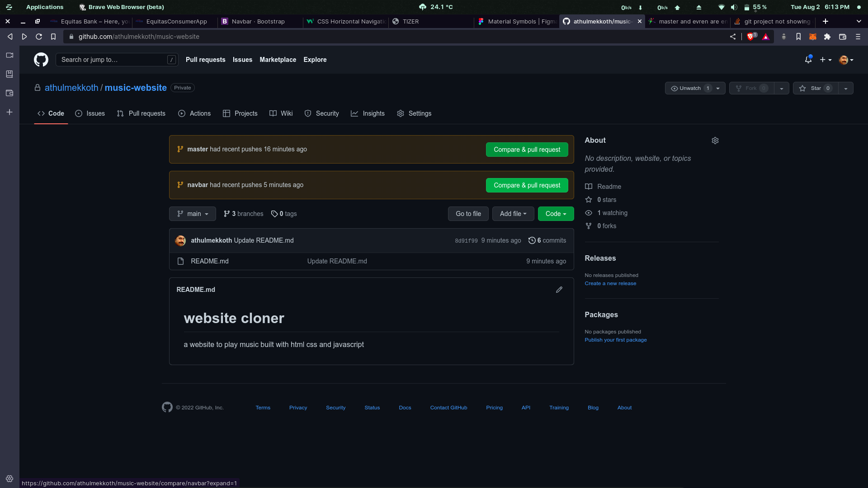Click Compare & pull request for master
The height and width of the screenshot is (488, 868).
pyautogui.click(x=527, y=150)
